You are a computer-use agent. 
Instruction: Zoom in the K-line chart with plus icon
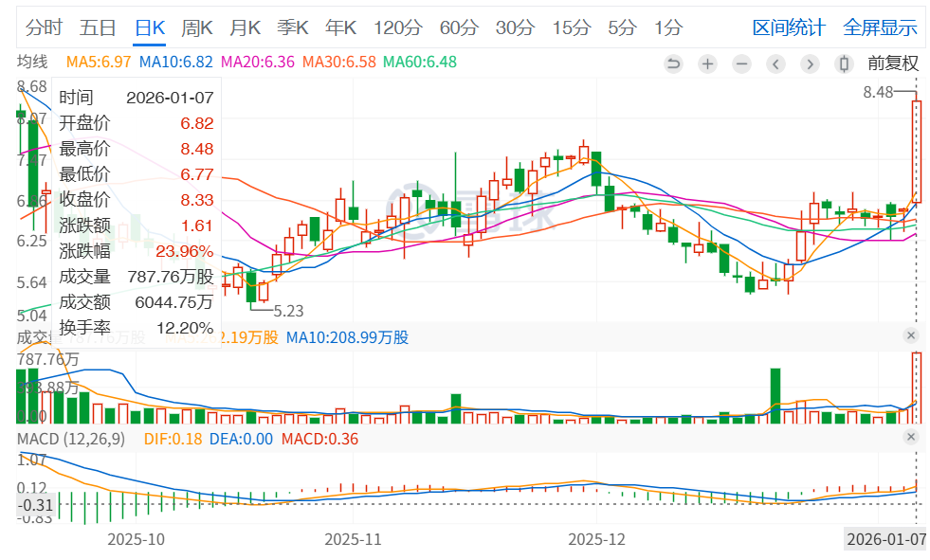(707, 64)
